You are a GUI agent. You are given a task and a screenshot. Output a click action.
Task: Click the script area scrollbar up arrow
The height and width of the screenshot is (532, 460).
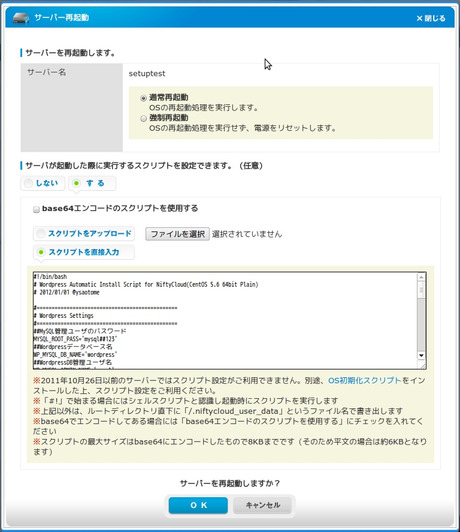coord(421,277)
